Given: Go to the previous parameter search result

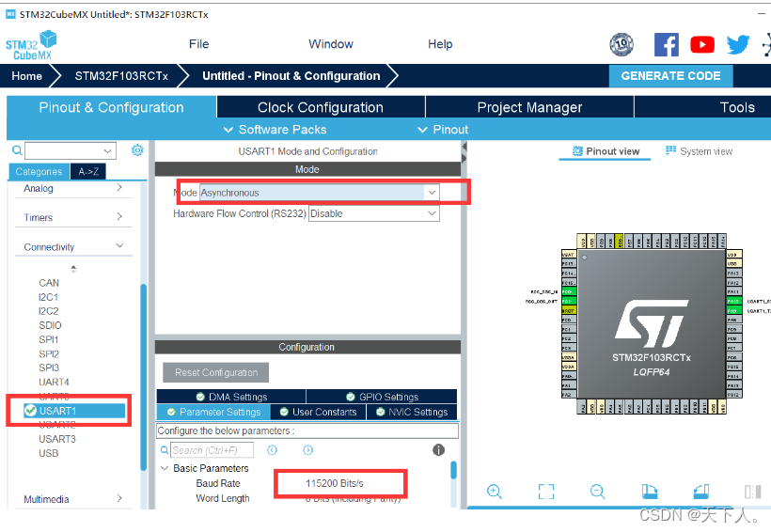Looking at the screenshot, I should tap(272, 450).
